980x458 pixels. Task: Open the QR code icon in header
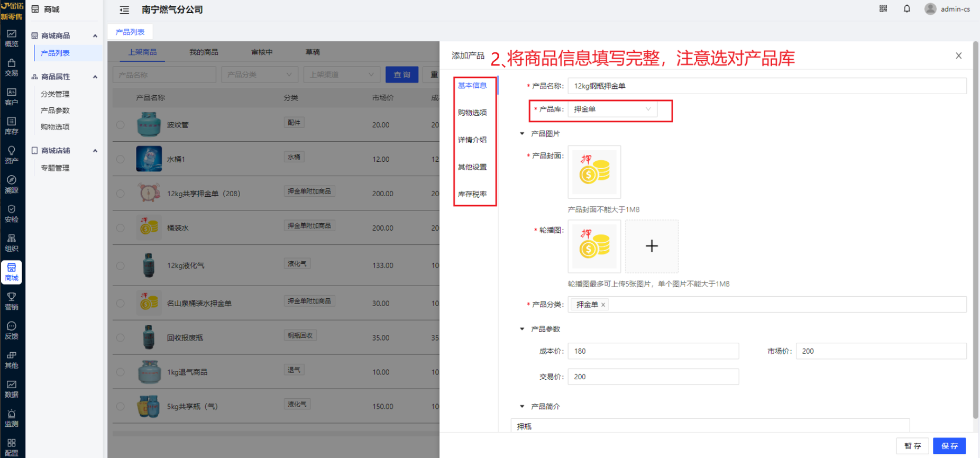tap(883, 8)
